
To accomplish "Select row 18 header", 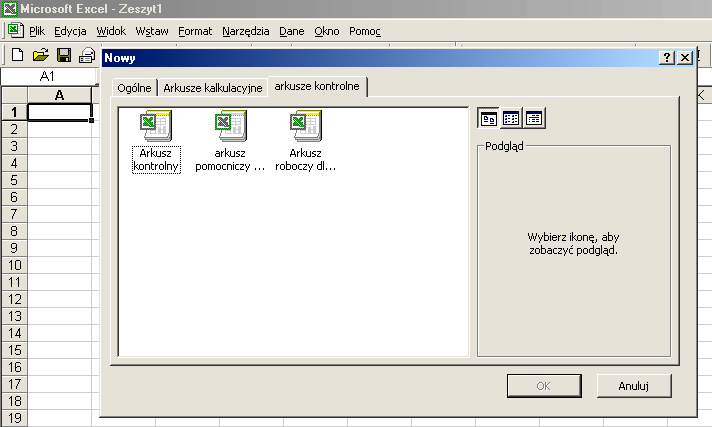I will (x=15, y=401).
